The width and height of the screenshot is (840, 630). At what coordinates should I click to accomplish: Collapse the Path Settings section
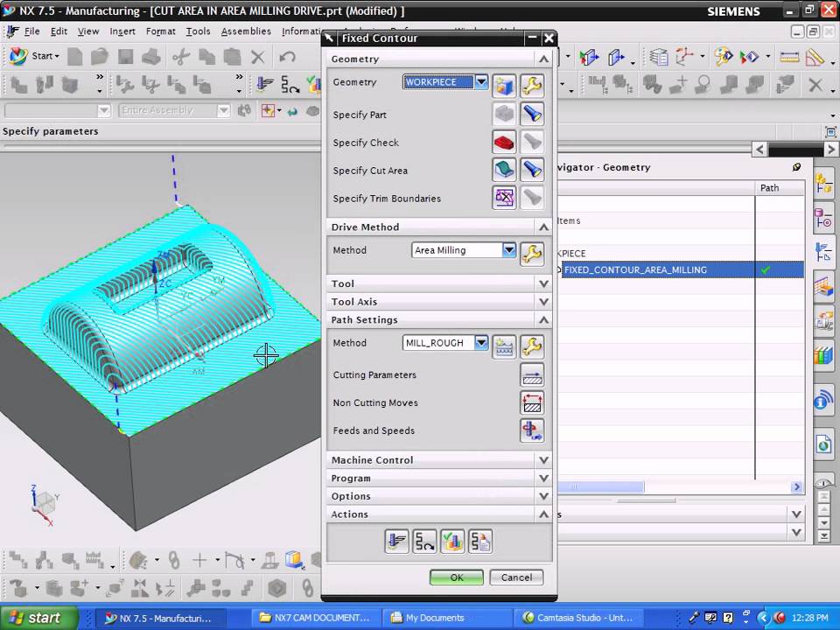[543, 320]
